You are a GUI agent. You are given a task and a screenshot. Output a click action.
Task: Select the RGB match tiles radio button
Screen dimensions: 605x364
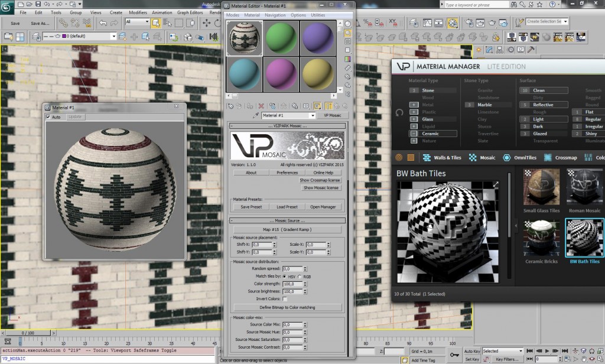pyautogui.click(x=300, y=277)
